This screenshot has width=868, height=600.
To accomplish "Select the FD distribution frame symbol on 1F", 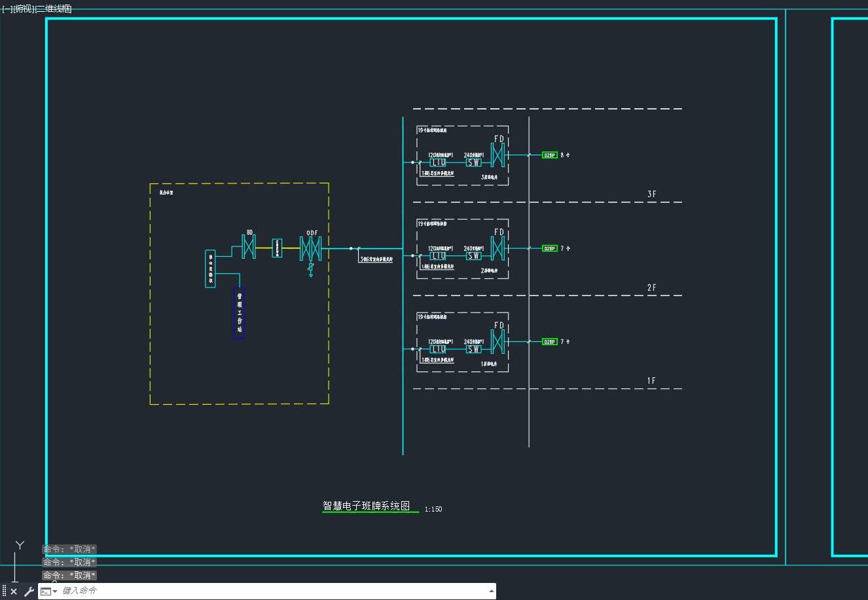I will coord(498,342).
